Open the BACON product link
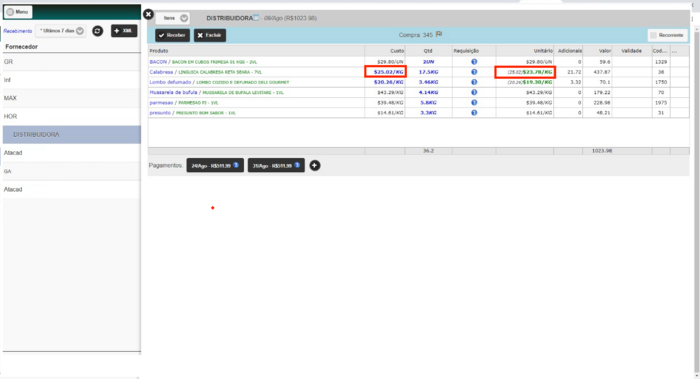The image size is (700, 379). point(158,62)
